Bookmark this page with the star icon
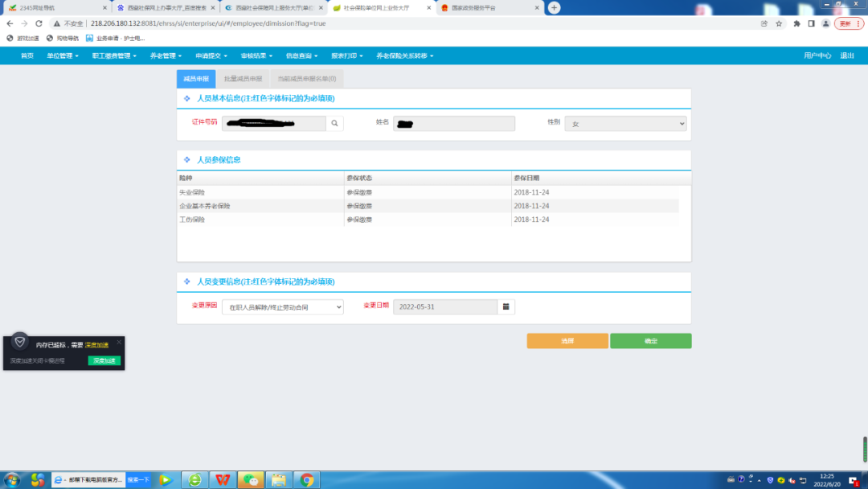Image resolution: width=868 pixels, height=489 pixels. pos(779,23)
